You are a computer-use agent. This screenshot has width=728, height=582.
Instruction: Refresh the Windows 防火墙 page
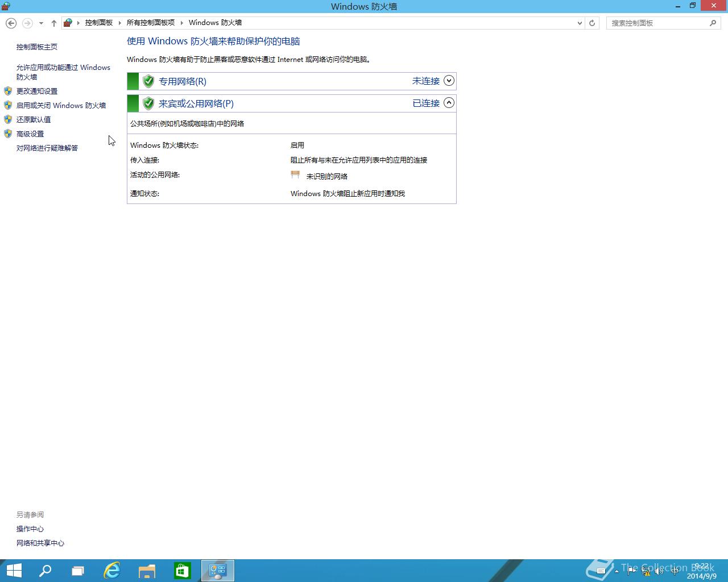coord(592,23)
